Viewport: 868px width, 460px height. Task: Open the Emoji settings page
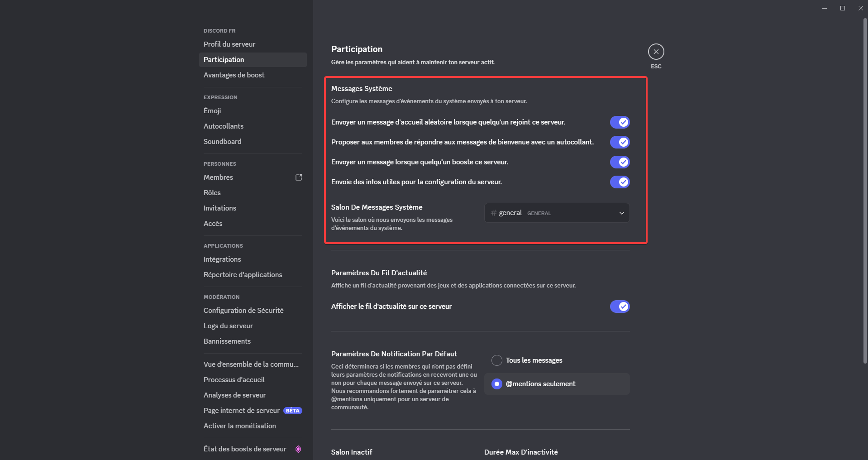pos(212,110)
